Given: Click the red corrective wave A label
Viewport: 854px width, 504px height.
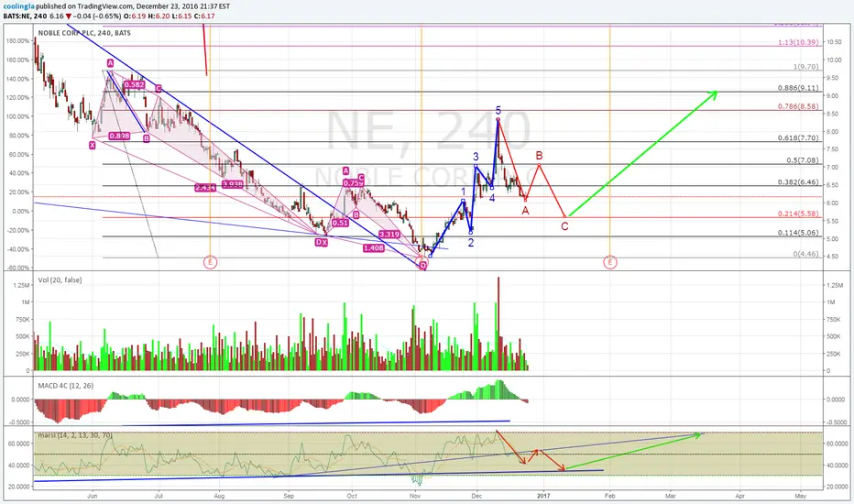Looking at the screenshot, I should [525, 211].
